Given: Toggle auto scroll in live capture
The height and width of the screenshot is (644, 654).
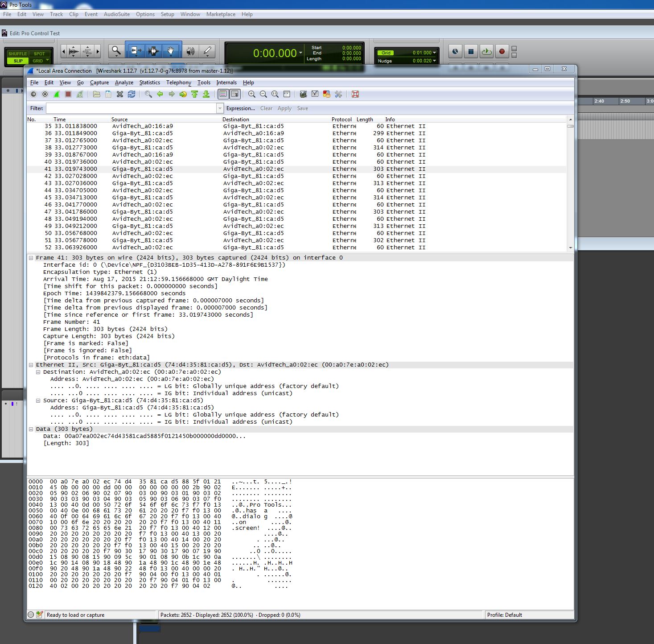Looking at the screenshot, I should pos(235,94).
